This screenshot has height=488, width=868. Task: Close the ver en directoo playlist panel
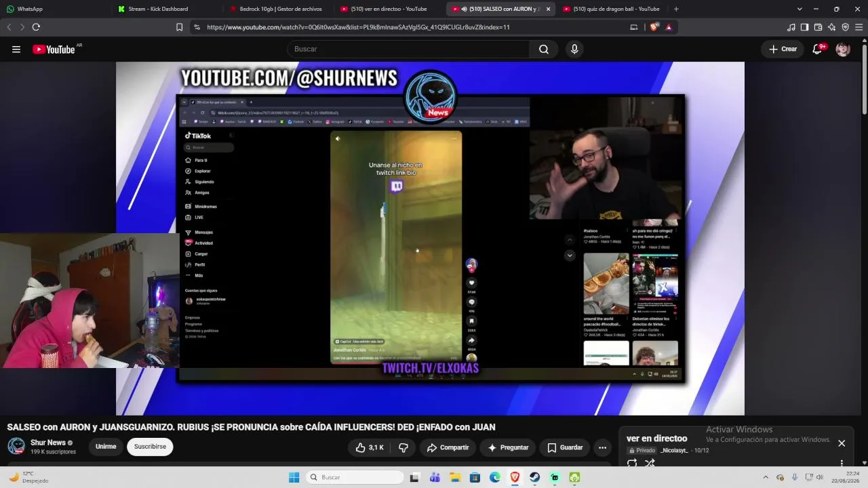point(842,443)
